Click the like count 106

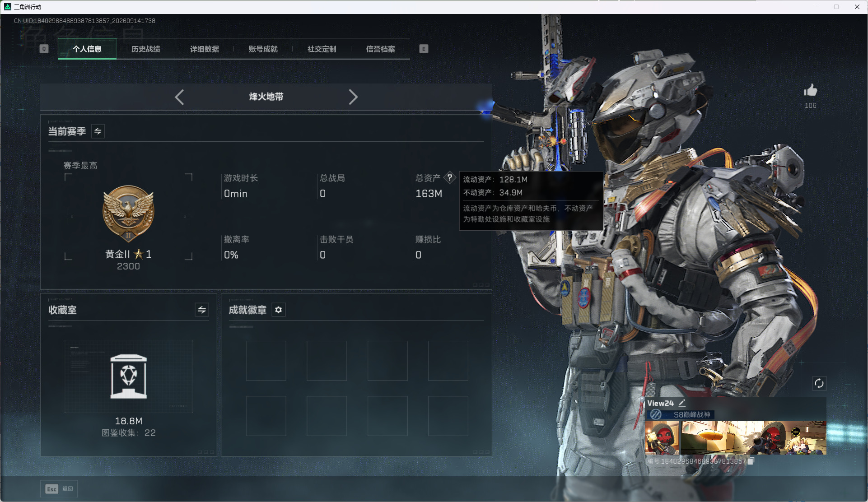point(811,106)
